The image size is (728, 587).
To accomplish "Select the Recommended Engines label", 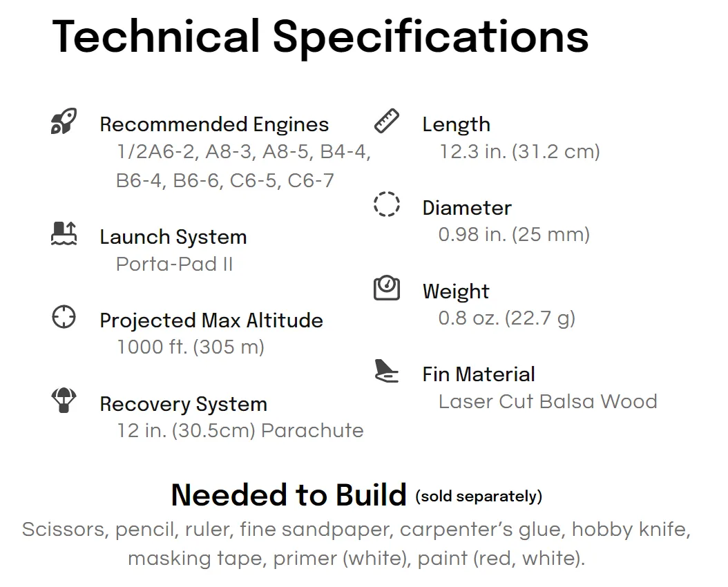I will tap(214, 124).
